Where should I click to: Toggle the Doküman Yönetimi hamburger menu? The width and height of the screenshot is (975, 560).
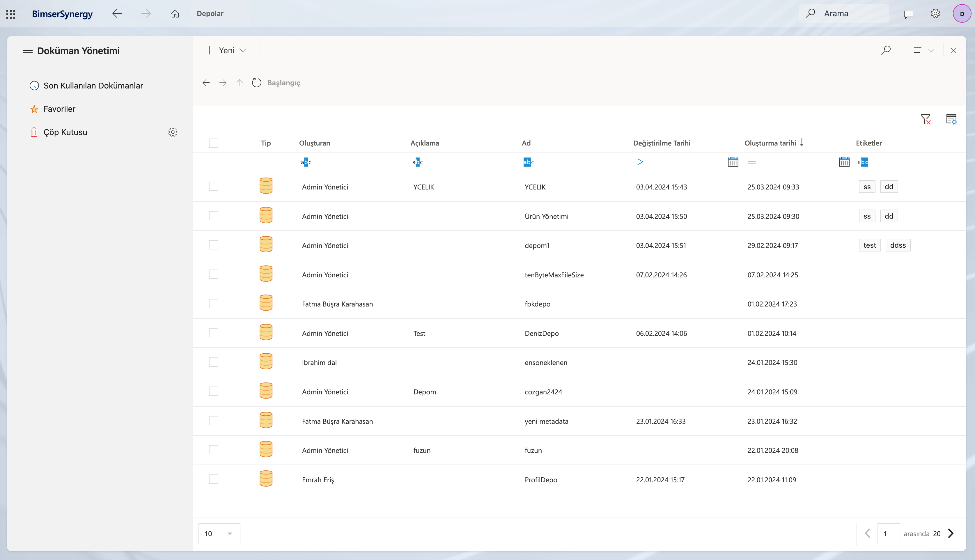pyautogui.click(x=28, y=50)
